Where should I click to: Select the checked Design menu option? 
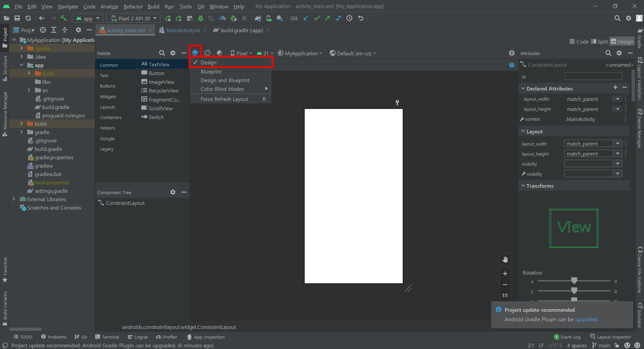point(232,62)
